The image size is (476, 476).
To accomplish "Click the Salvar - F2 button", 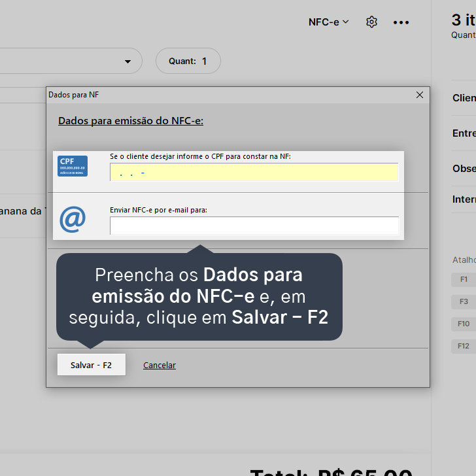I will coord(92,365).
